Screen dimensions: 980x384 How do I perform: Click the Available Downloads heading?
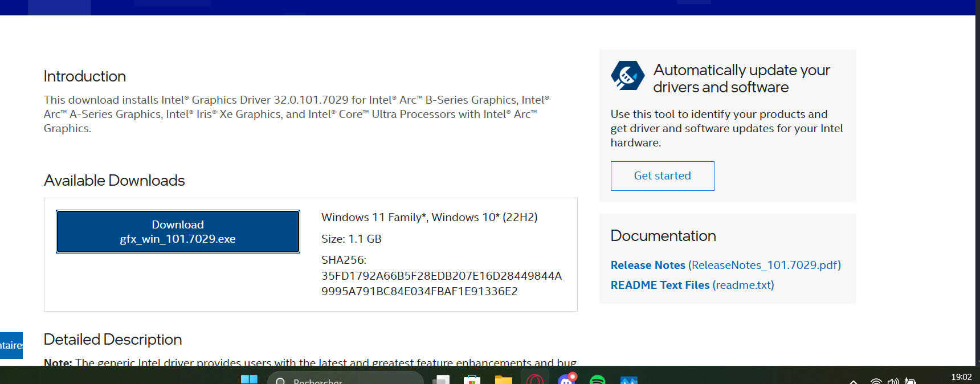tap(115, 181)
